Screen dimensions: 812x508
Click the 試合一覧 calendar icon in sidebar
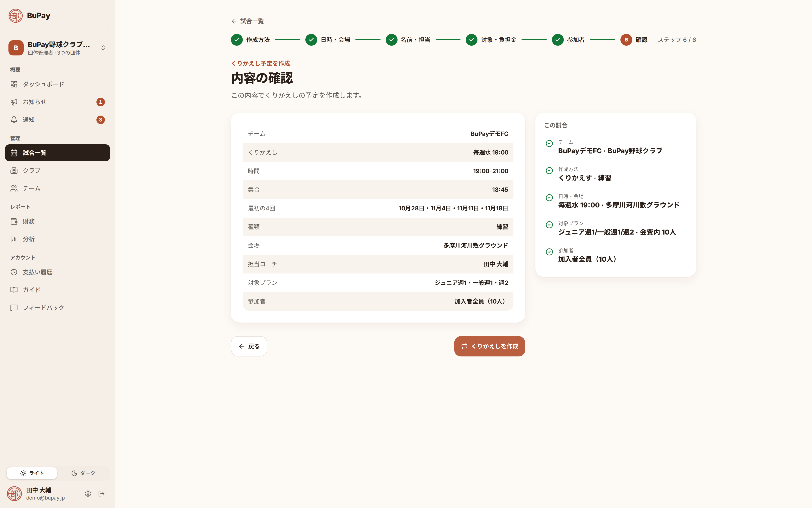coord(14,153)
